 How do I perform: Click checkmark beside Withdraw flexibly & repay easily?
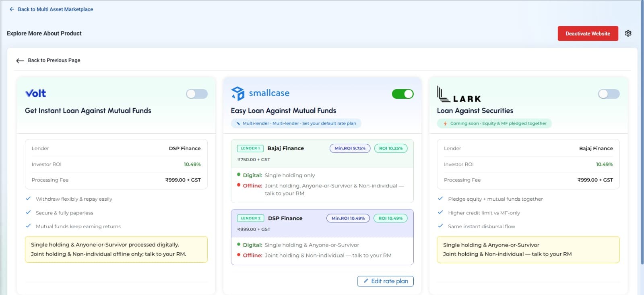point(28,199)
